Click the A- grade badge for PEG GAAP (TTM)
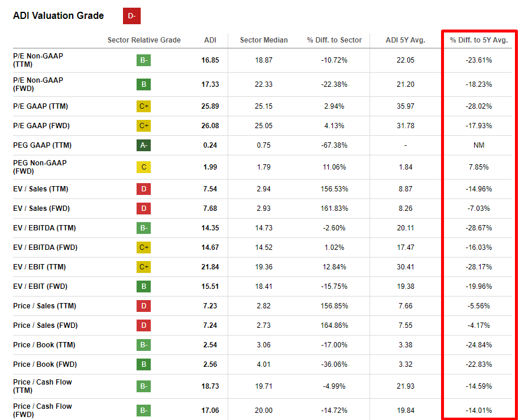This screenshot has width=525, height=420. (x=144, y=145)
